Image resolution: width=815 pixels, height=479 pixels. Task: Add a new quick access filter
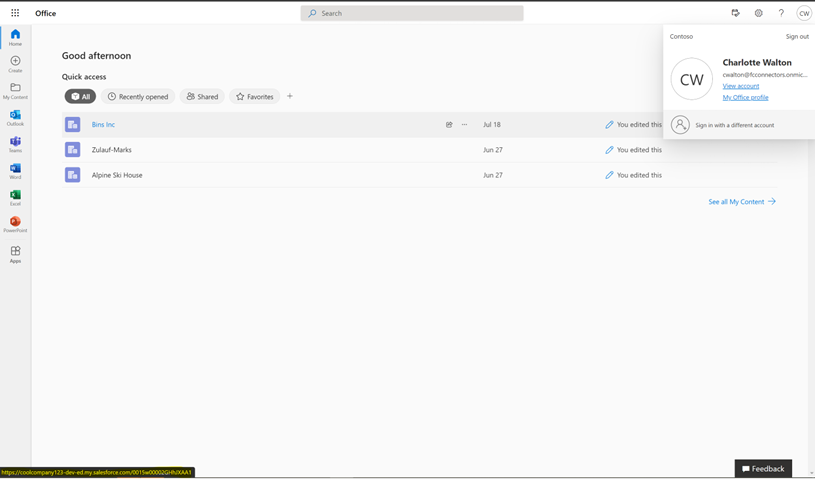[x=290, y=96]
